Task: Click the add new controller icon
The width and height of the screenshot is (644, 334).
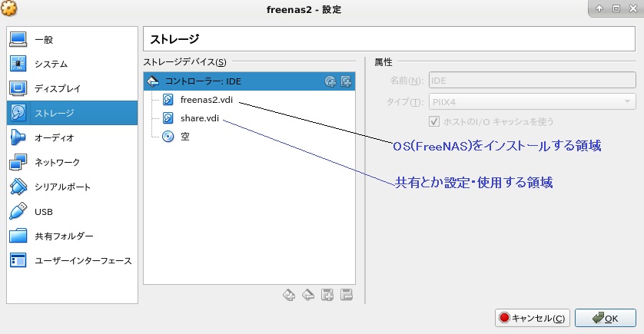Action: click(x=289, y=295)
